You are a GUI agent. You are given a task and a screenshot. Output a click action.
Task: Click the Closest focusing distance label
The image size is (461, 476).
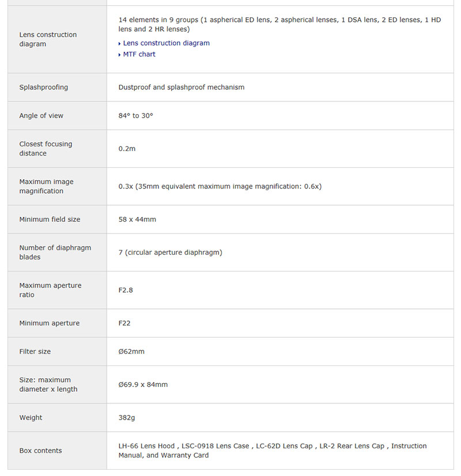pos(46,149)
